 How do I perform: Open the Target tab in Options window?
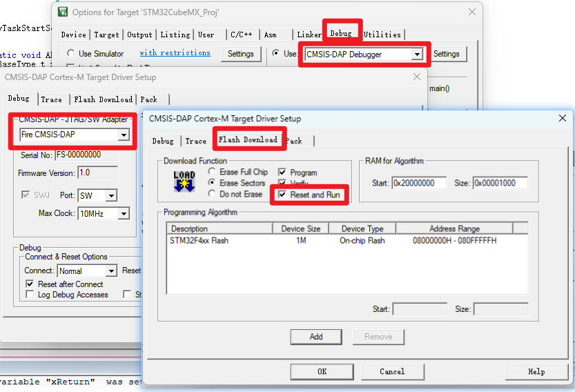[x=107, y=35]
